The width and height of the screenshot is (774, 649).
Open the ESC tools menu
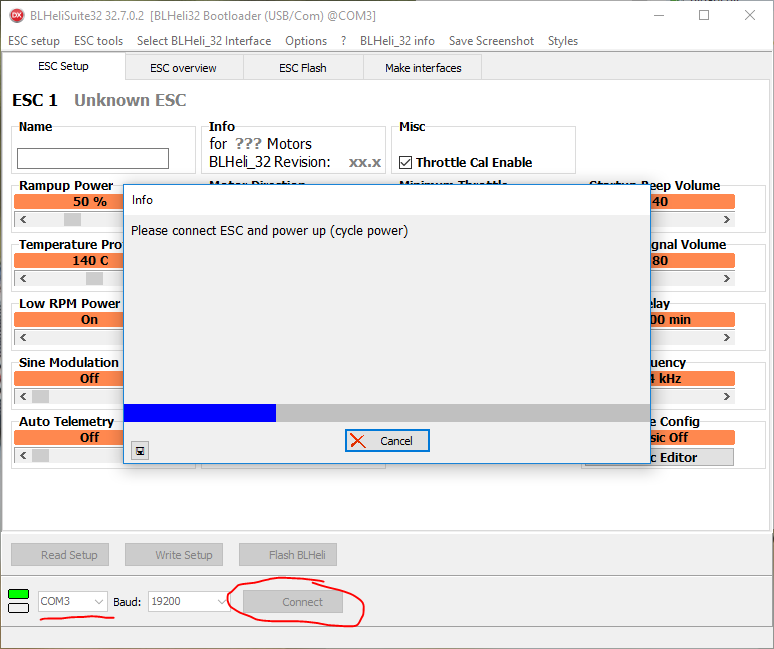tap(98, 41)
